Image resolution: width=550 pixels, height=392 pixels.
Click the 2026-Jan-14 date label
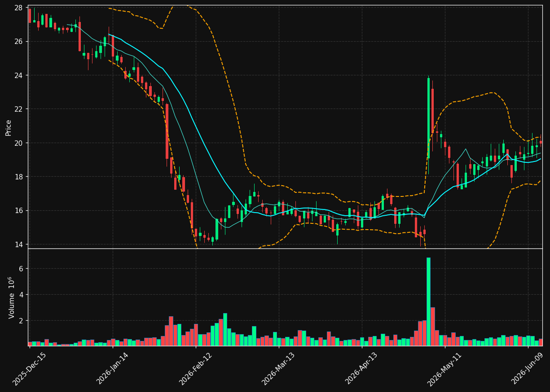pyautogui.click(x=113, y=369)
